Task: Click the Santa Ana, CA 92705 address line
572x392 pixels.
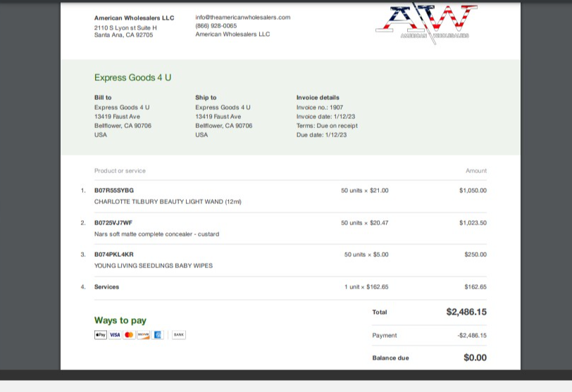Action: click(x=124, y=35)
